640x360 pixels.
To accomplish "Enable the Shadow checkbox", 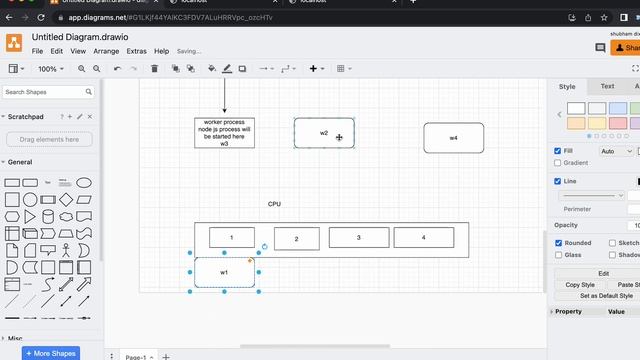I will 612,255.
